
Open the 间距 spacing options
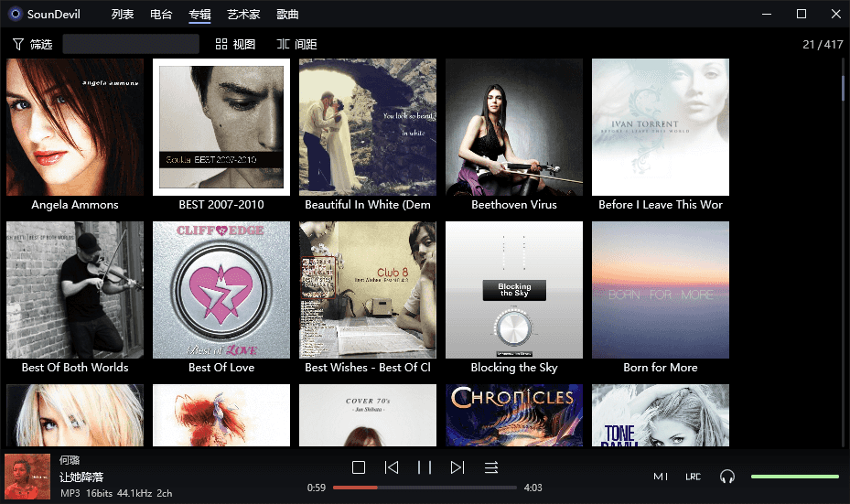pyautogui.click(x=296, y=44)
